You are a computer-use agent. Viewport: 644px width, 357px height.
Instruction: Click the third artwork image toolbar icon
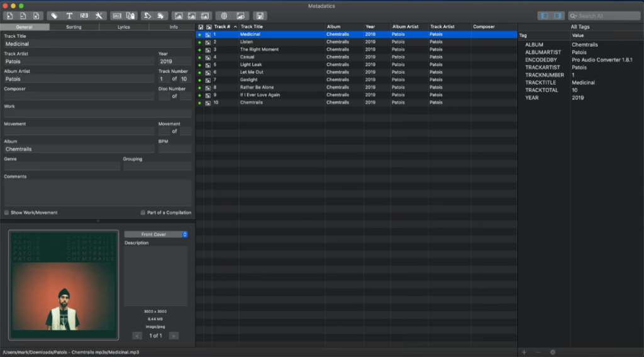204,16
